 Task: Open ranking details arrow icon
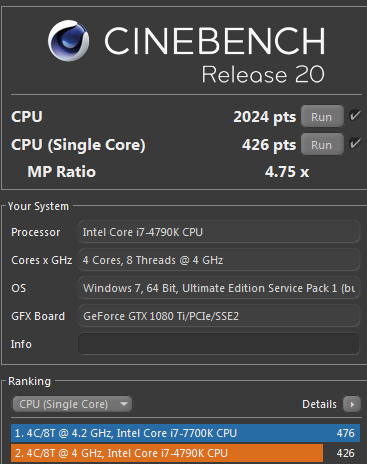click(352, 404)
